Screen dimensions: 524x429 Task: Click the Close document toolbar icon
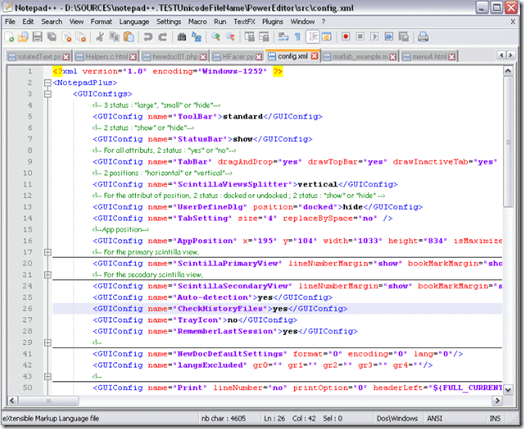[x=67, y=37]
